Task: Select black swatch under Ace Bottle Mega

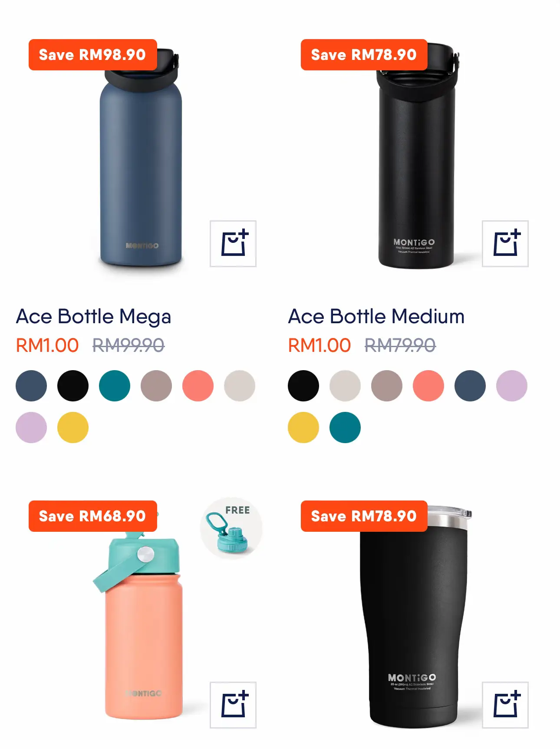Action: (73, 386)
